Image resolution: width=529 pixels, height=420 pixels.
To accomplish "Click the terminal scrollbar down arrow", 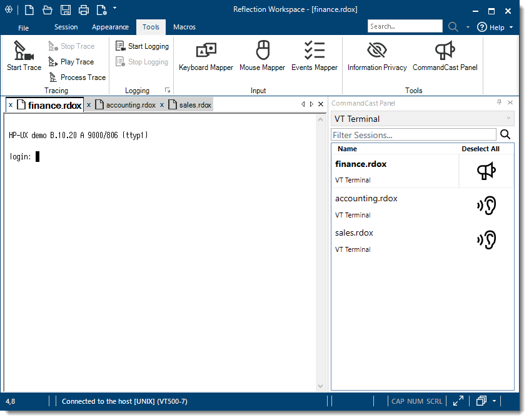I will [321, 386].
